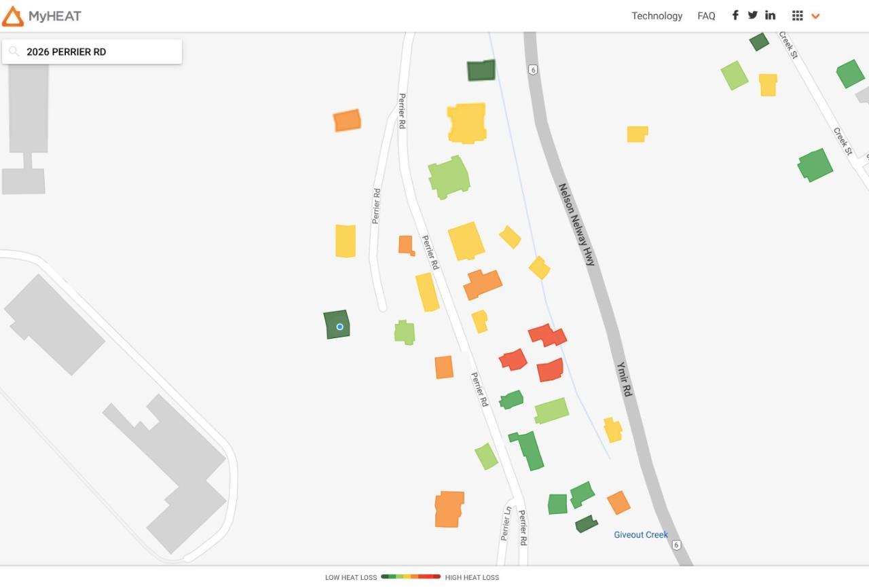Click the search magnifier icon
The height and width of the screenshot is (588, 869).
coord(14,52)
